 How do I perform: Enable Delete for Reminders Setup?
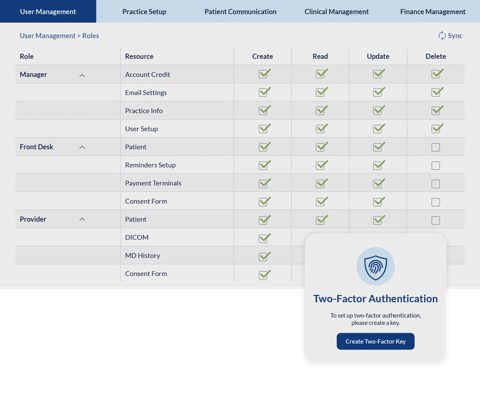coord(435,166)
